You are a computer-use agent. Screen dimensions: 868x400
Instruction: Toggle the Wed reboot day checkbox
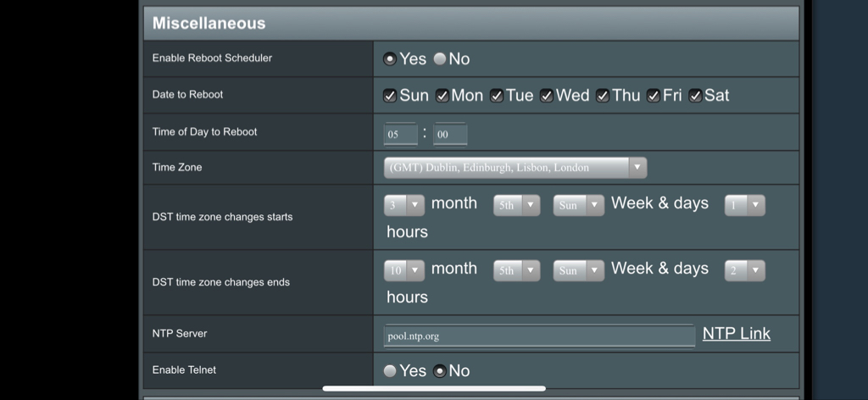547,96
